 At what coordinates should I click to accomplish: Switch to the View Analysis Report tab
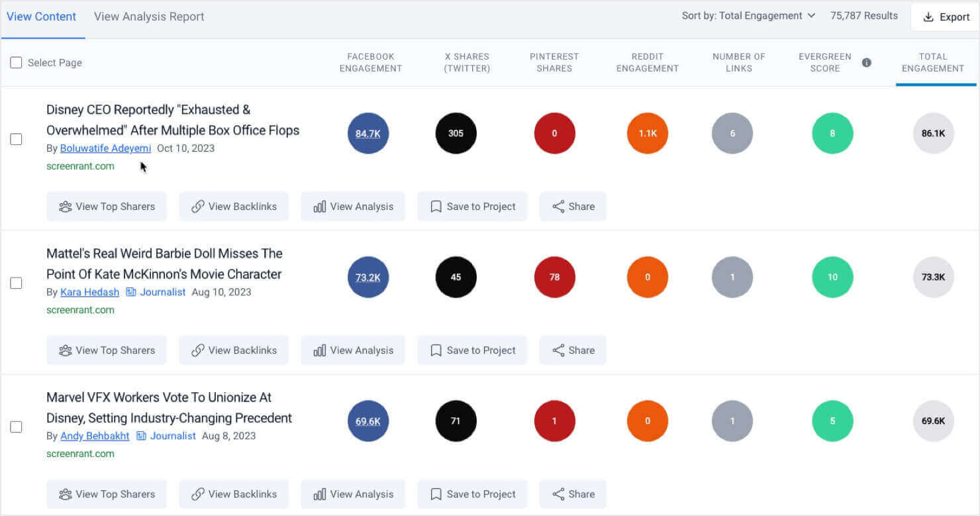(148, 16)
